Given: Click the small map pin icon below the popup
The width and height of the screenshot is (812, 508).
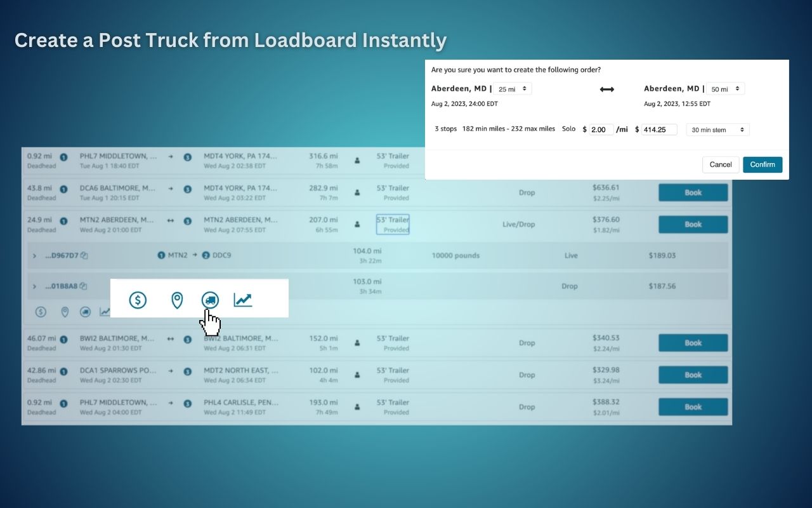Looking at the screenshot, I should tap(65, 312).
